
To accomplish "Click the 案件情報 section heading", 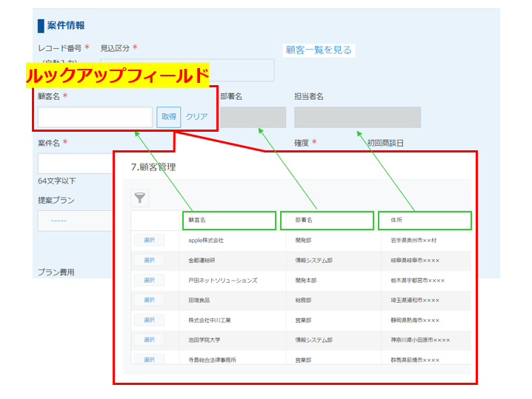I will click(x=66, y=25).
